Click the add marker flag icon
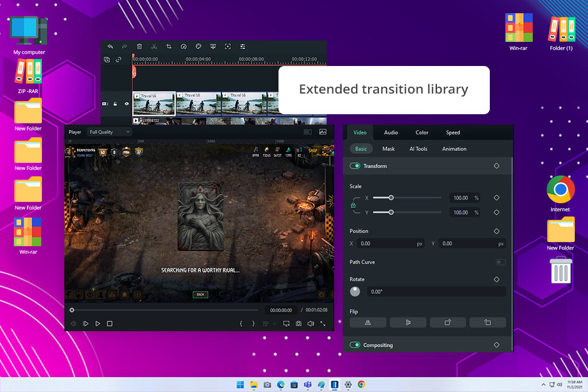Image resolution: width=588 pixels, height=392 pixels. tap(265, 324)
